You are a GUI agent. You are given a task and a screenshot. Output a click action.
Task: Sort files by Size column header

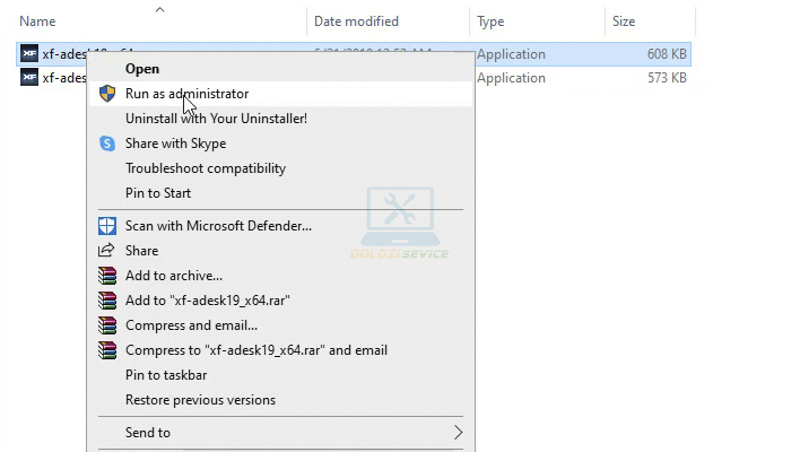pyautogui.click(x=623, y=21)
